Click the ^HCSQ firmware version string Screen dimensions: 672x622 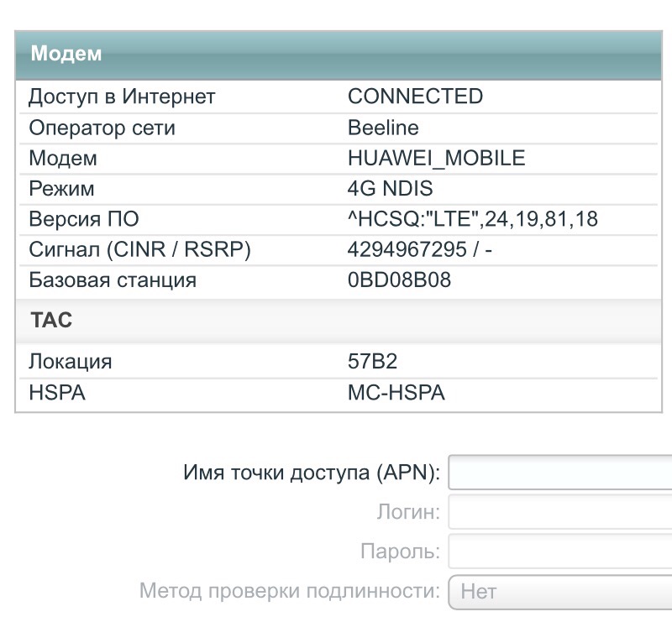click(x=472, y=219)
